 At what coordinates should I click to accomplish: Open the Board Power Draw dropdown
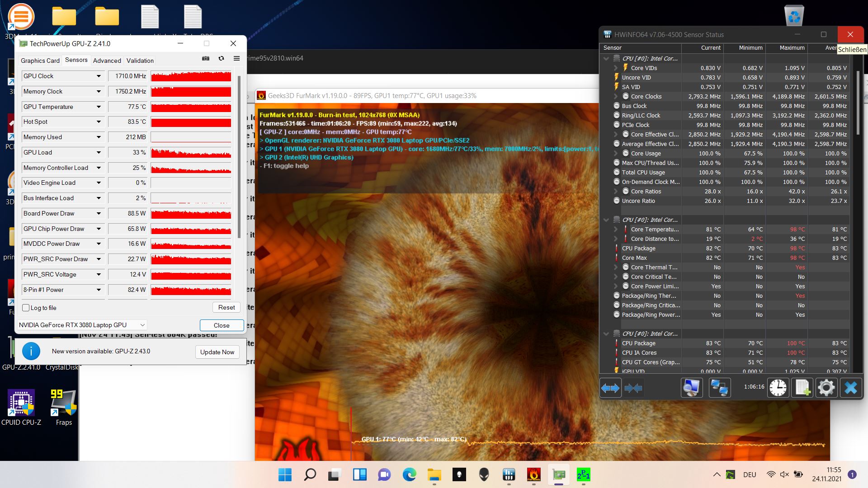coord(99,214)
